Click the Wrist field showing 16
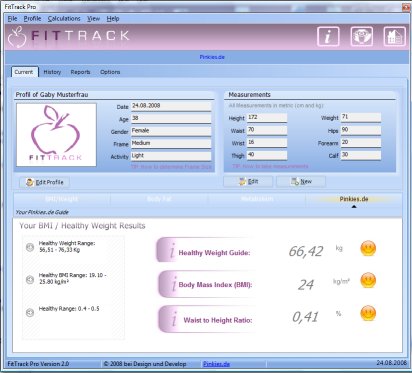This screenshot has height=373, width=412. coord(267,142)
